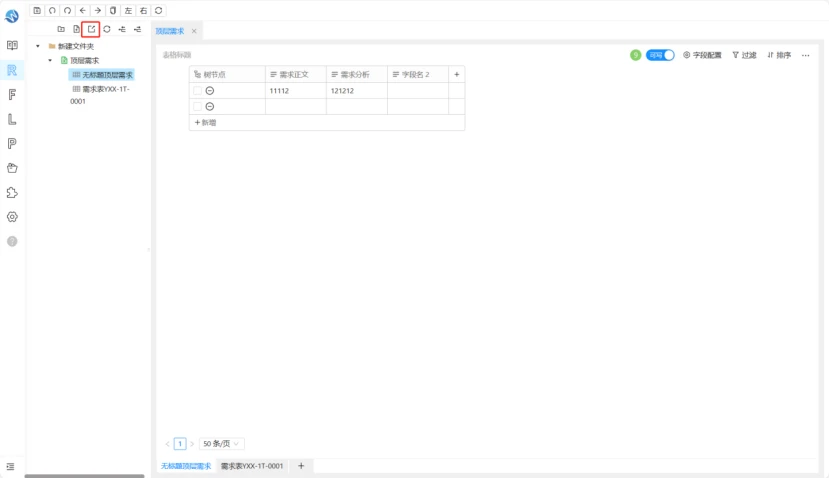Open the F module in sidebar
The image size is (829, 478).
pyautogui.click(x=12, y=95)
